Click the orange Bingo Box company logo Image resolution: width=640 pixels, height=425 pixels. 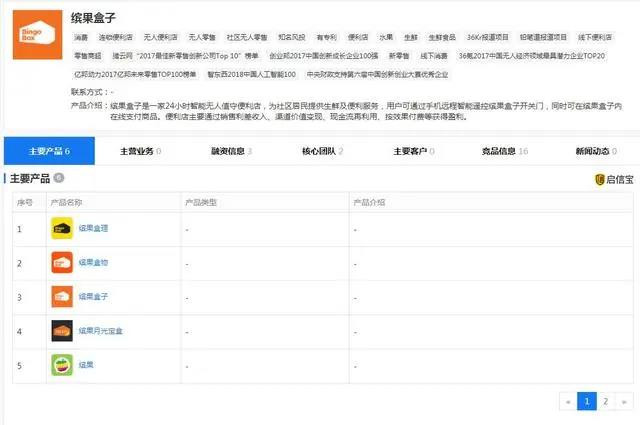[38, 35]
